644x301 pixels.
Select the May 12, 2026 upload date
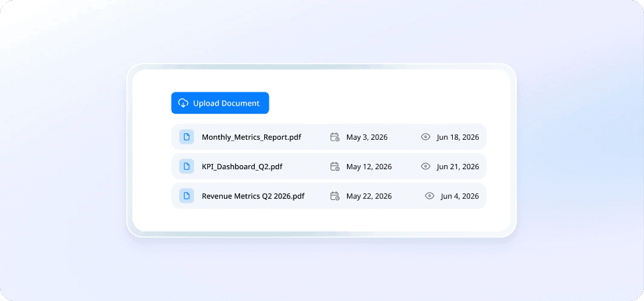click(x=369, y=167)
